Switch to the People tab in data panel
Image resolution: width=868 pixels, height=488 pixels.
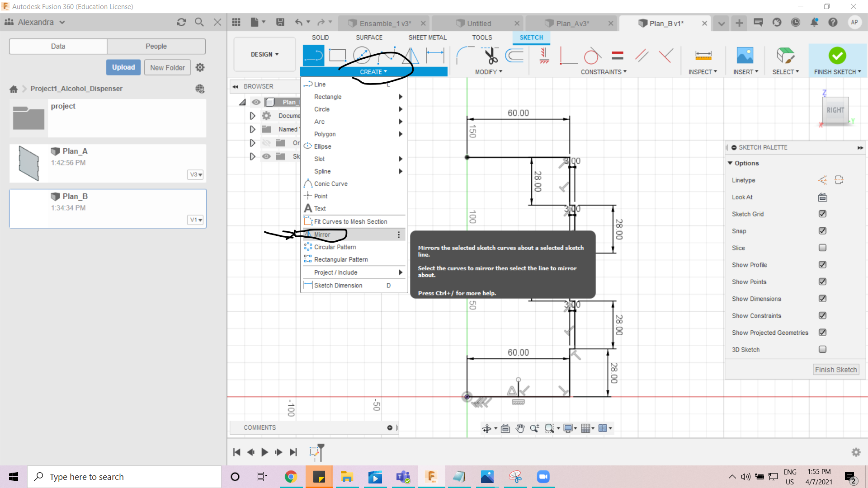point(156,46)
